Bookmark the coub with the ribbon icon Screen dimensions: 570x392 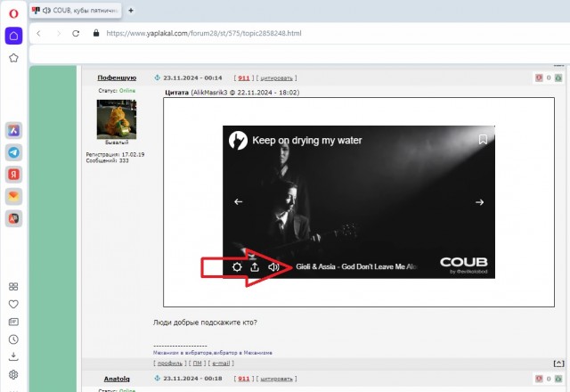483,139
